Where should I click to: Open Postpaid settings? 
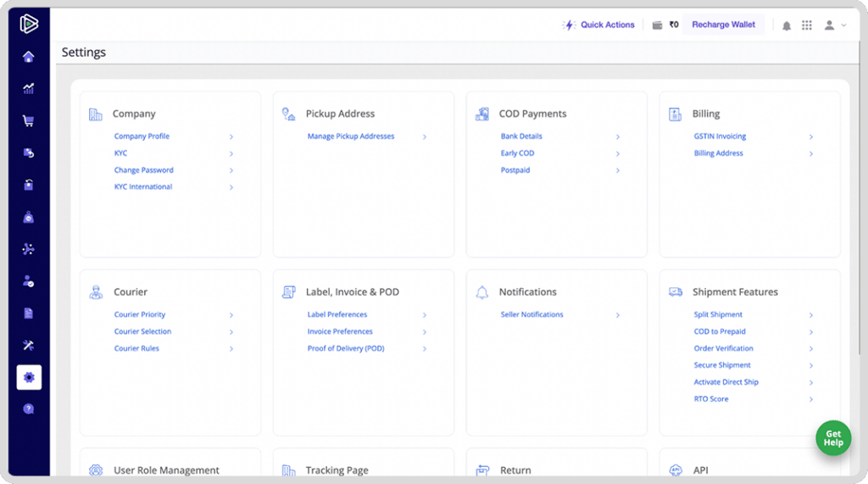click(x=515, y=170)
